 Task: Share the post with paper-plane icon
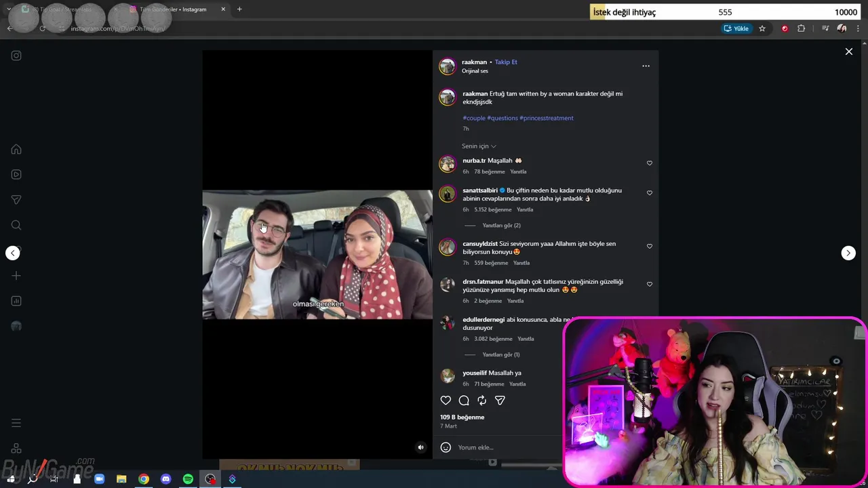[x=500, y=401]
